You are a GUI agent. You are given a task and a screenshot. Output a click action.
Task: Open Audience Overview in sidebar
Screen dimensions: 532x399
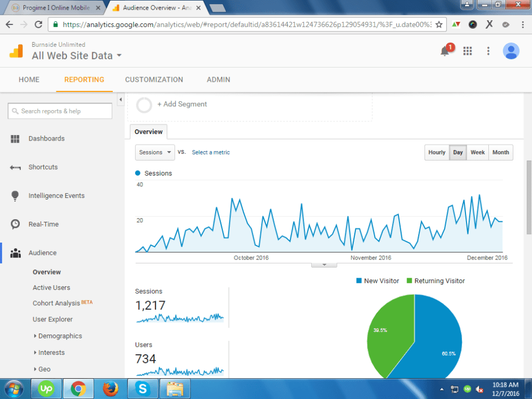tap(46, 272)
